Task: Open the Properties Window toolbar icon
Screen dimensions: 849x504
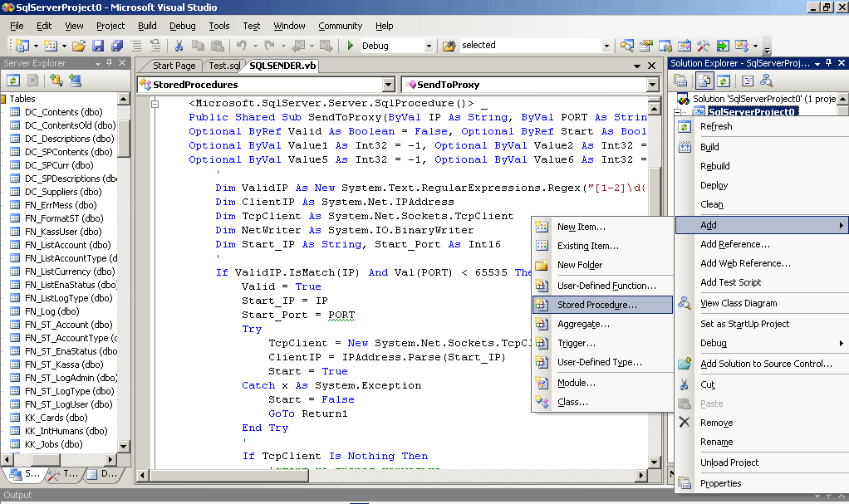Action: [646, 46]
